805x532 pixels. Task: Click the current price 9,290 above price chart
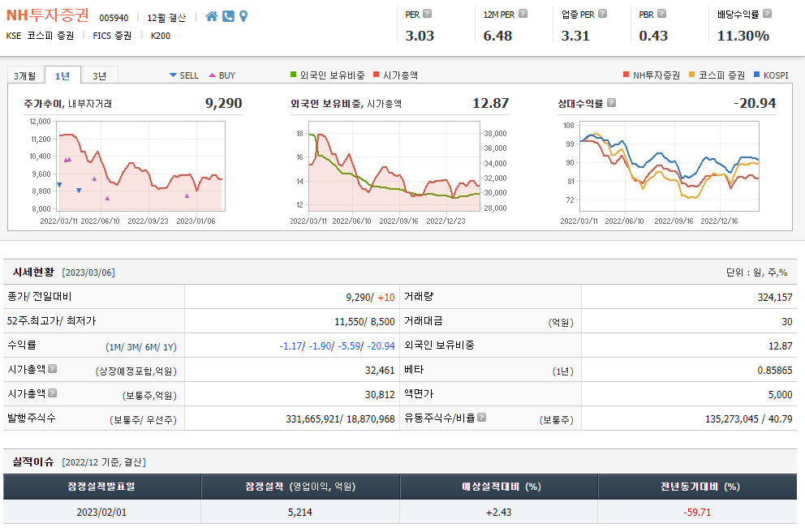click(x=223, y=103)
